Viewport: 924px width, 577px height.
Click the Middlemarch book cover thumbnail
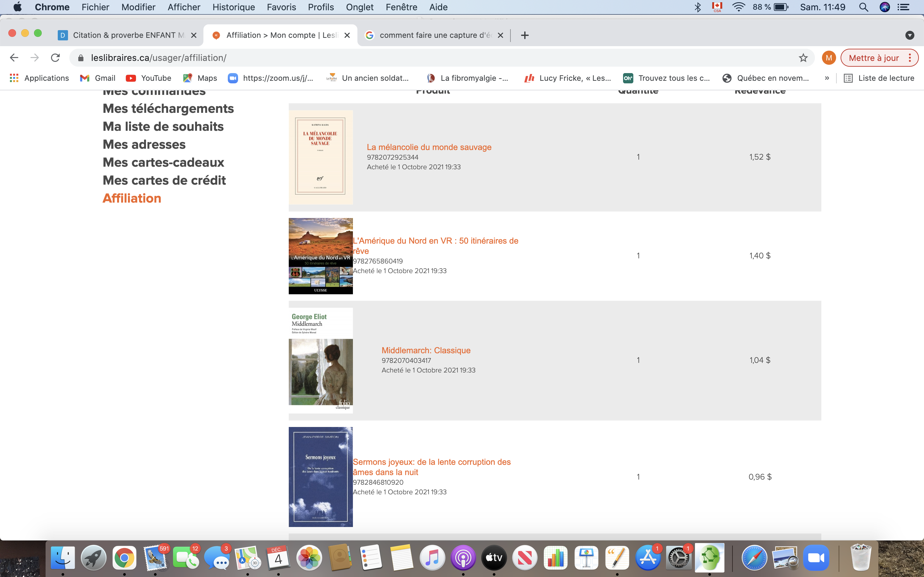tap(320, 360)
